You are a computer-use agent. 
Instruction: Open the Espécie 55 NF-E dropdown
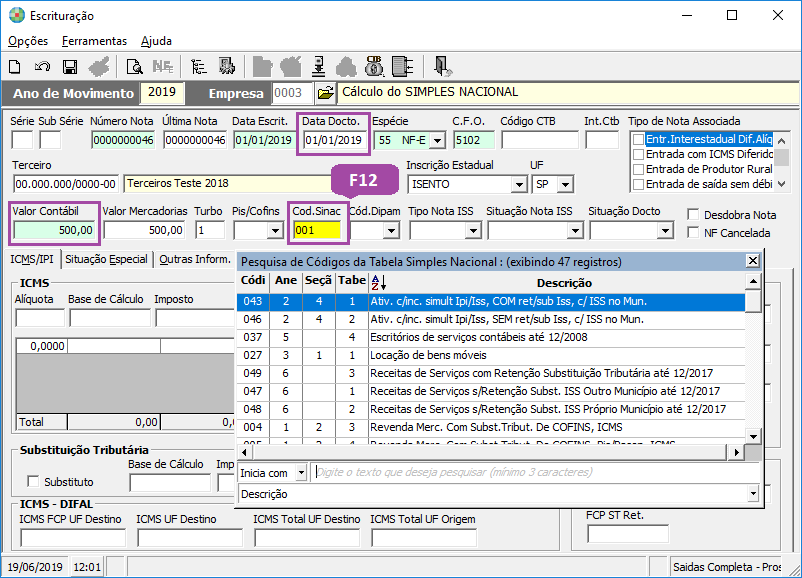437,140
